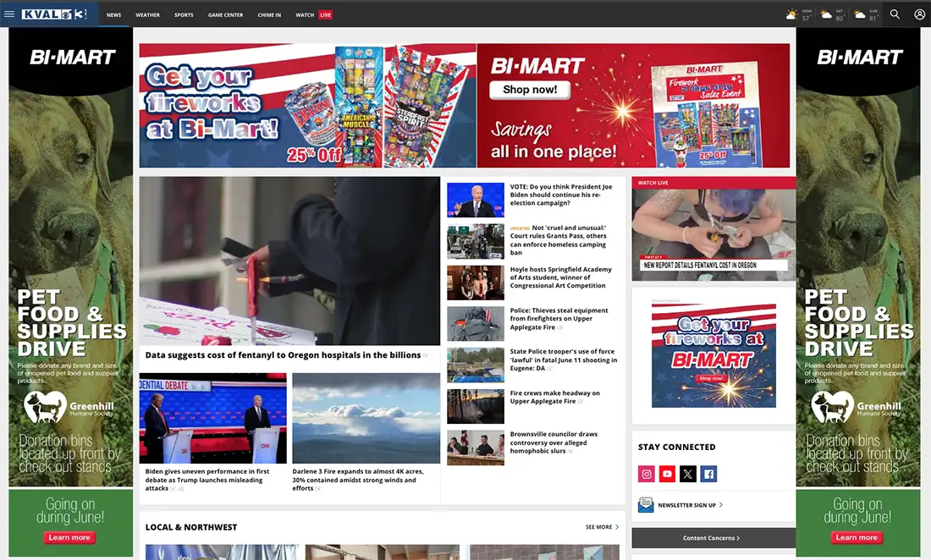Click the small Bi-Mart fireworks sidebar ad
Viewport: 931px width, 560px height.
coord(713,356)
